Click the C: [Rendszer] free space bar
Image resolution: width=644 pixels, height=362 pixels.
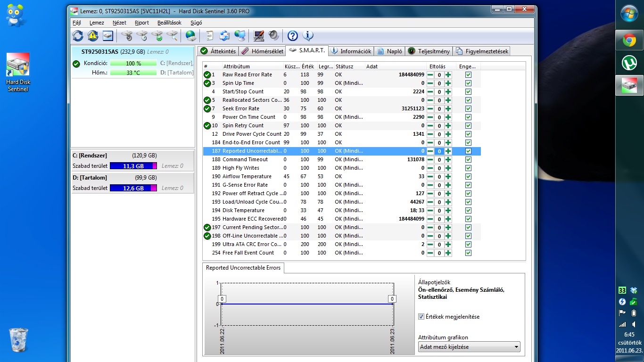click(x=133, y=166)
